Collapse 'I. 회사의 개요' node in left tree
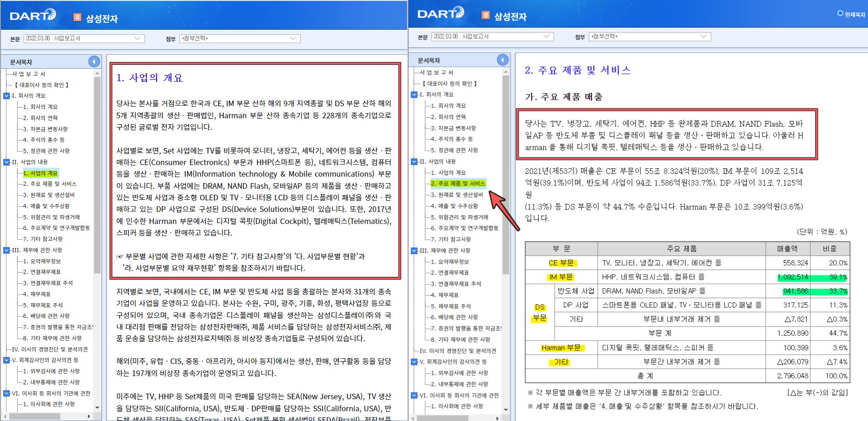Viewport: 868px width, 421px height. click(x=6, y=96)
